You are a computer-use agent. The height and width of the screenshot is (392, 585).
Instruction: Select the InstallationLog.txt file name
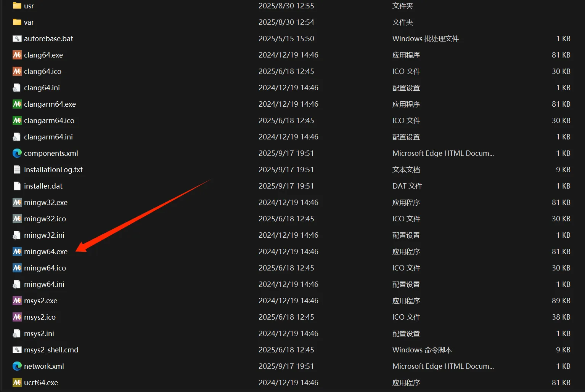point(53,170)
